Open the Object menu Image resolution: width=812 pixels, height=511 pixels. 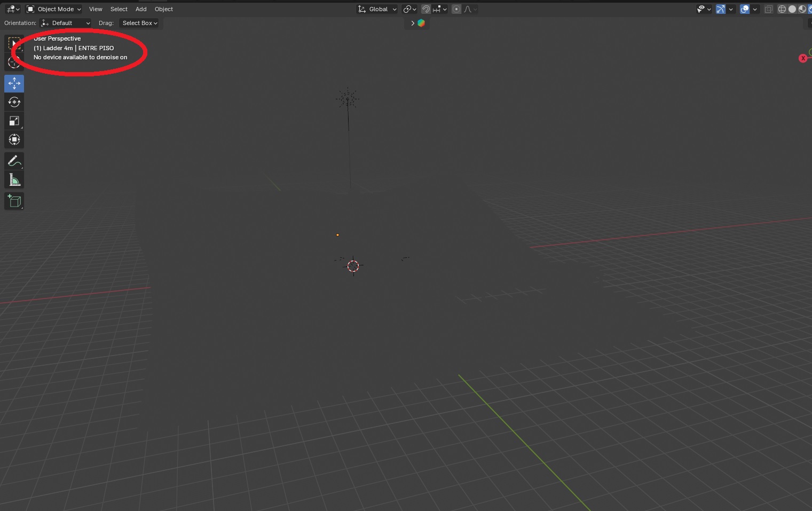pyautogui.click(x=164, y=9)
